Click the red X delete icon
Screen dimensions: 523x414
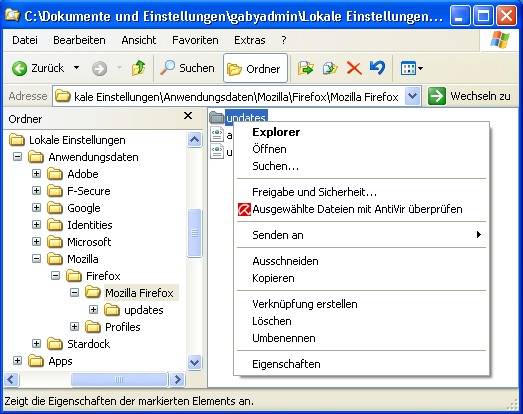click(354, 68)
